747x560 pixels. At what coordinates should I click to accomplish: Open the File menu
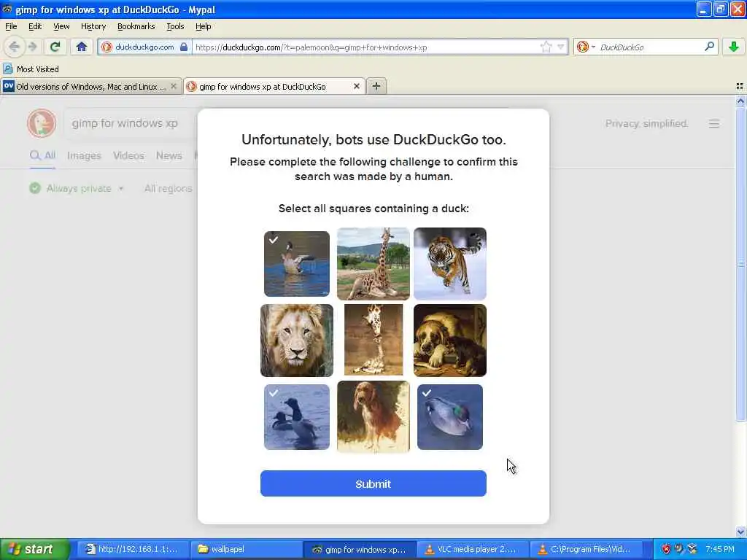pyautogui.click(x=11, y=26)
